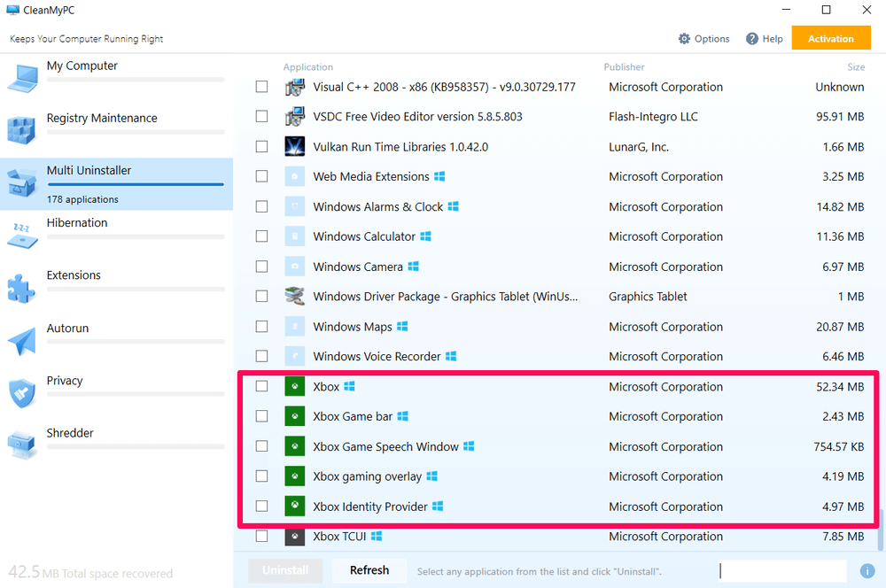Select the checkbox for Xbox Identity Provider
This screenshot has width=886, height=588.
261,507
